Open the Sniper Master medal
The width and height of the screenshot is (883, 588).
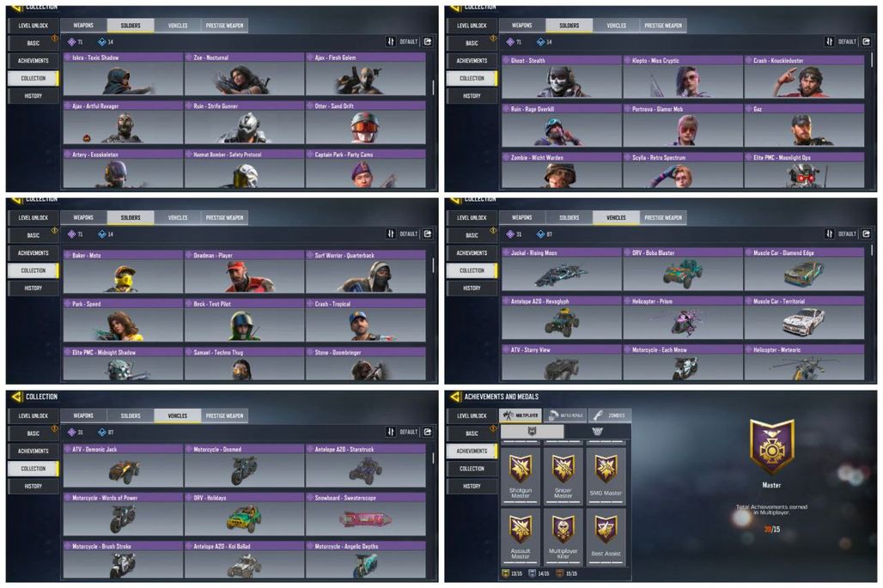tap(563, 476)
